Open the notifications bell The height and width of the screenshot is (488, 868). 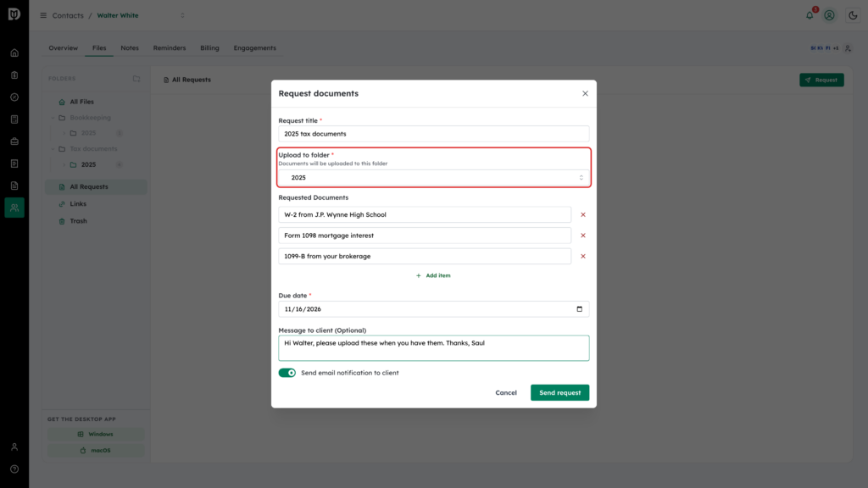pos(810,15)
